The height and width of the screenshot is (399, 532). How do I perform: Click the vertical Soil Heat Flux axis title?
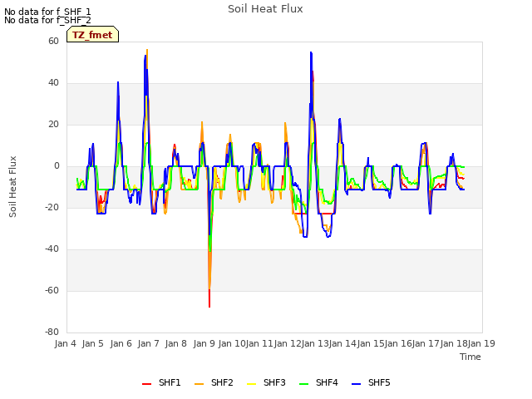click(12, 186)
